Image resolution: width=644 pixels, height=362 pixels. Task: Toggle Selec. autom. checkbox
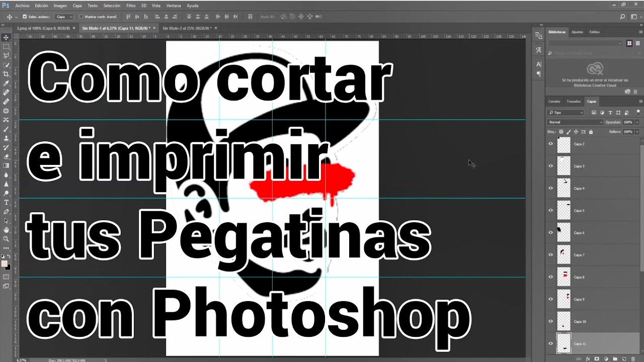(x=26, y=17)
